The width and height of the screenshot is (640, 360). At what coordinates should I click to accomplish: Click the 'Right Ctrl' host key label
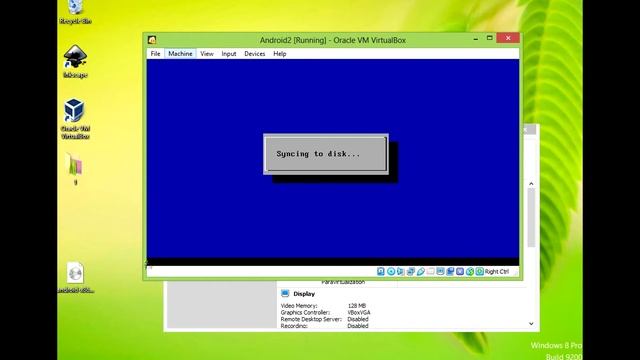(x=497, y=271)
